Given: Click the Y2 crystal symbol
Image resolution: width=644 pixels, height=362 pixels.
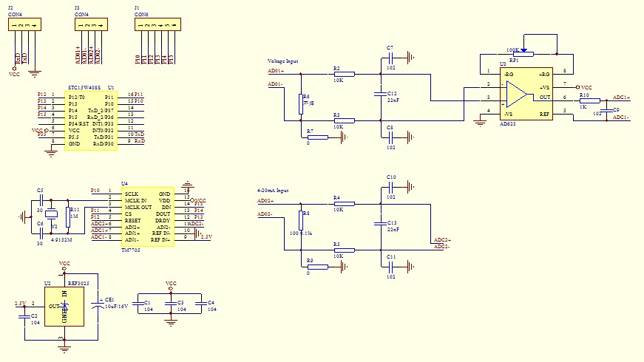Looking at the screenshot, I should (x=51, y=214).
